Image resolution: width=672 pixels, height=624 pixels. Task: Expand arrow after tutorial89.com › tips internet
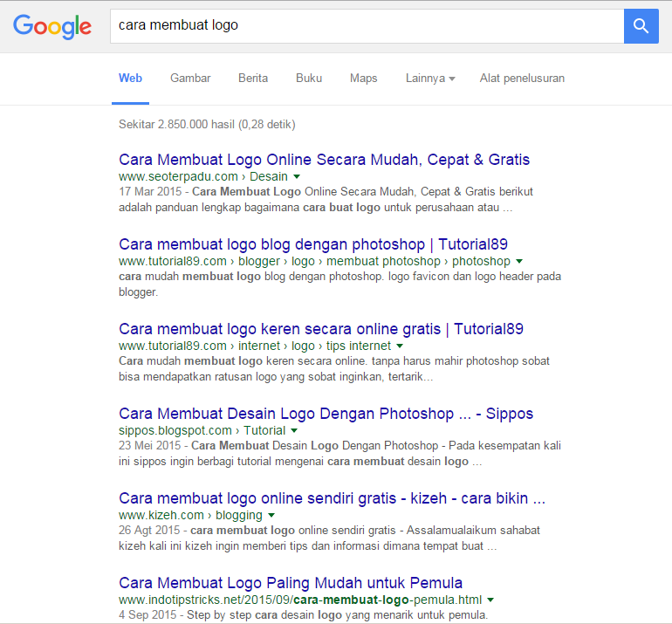point(400,346)
